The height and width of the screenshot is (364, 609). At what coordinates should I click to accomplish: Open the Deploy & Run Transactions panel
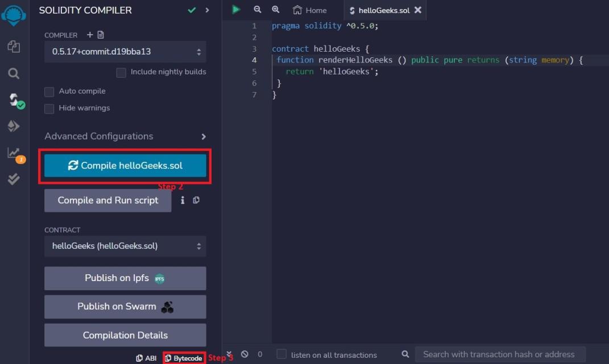point(14,126)
